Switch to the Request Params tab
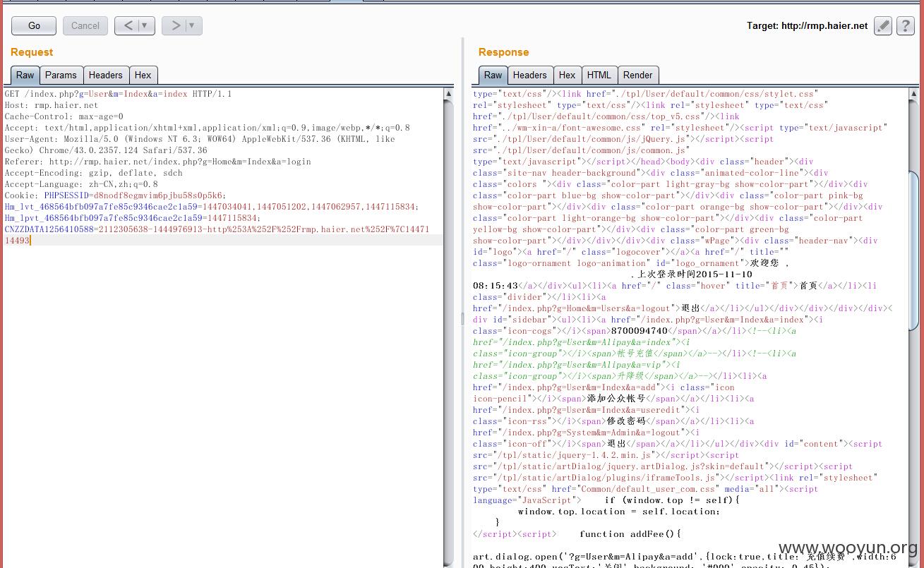This screenshot has width=924, height=568. point(61,75)
